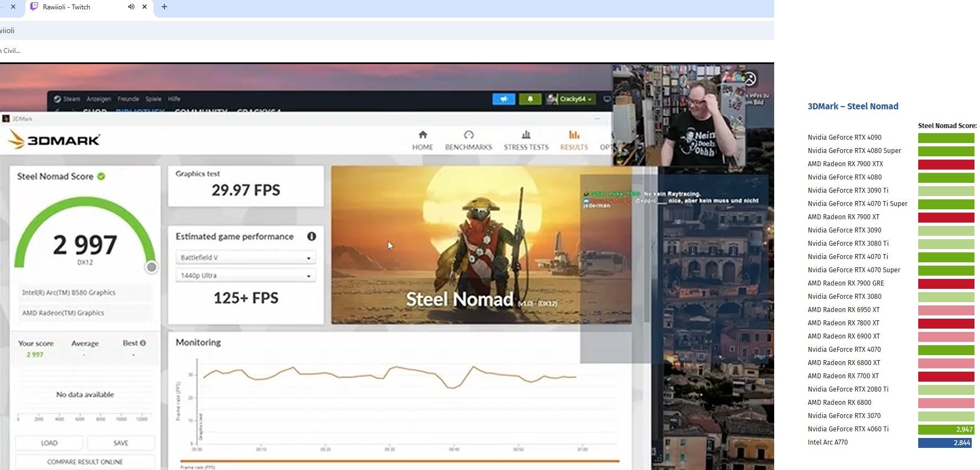
Task: Open the Civil... bookmark
Action: (10, 50)
